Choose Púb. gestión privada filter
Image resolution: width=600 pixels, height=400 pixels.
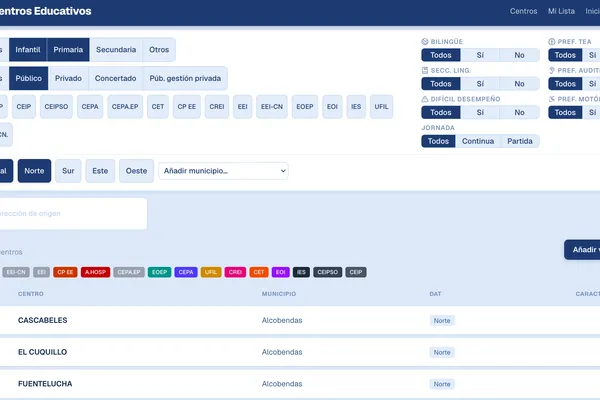coord(185,78)
